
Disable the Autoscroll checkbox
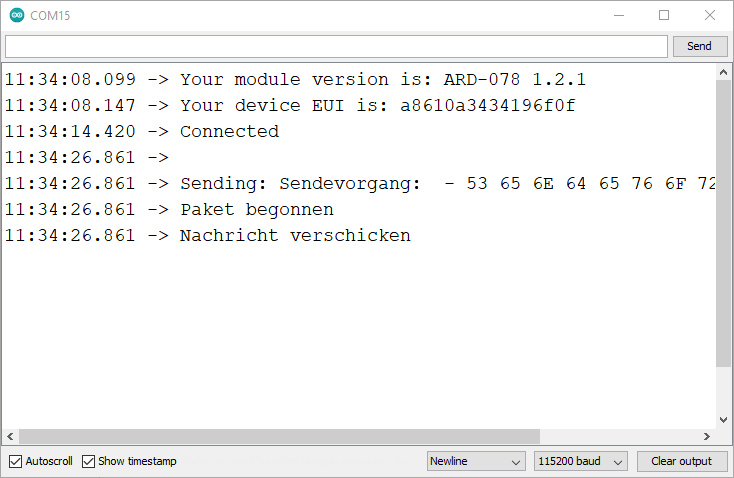coord(15,461)
